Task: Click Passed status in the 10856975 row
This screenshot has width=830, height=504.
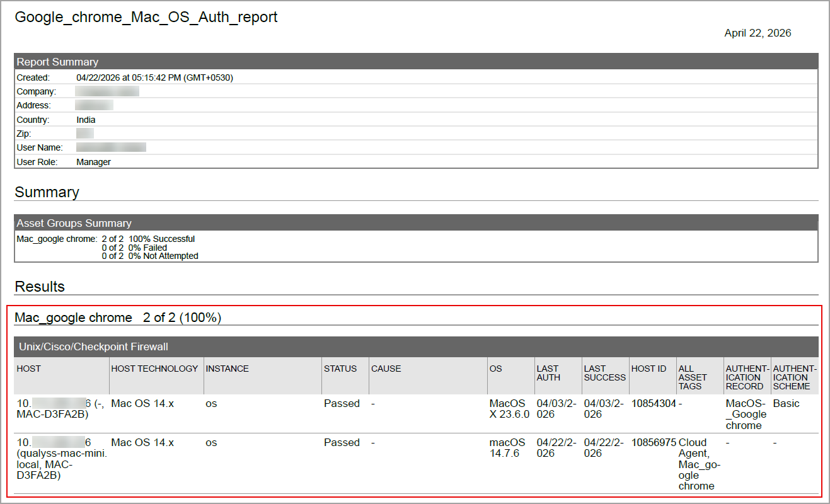Action: (342, 443)
